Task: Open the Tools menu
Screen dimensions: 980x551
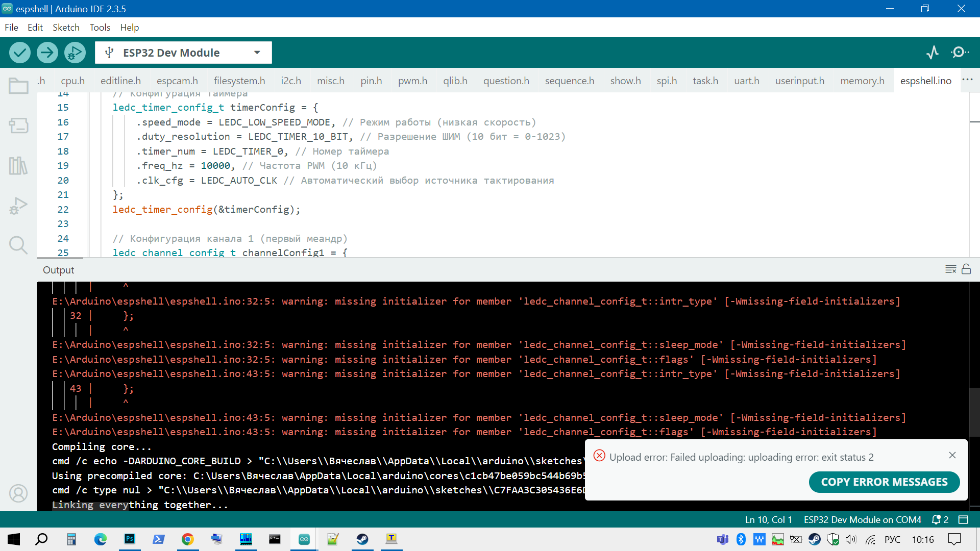Action: point(100,28)
